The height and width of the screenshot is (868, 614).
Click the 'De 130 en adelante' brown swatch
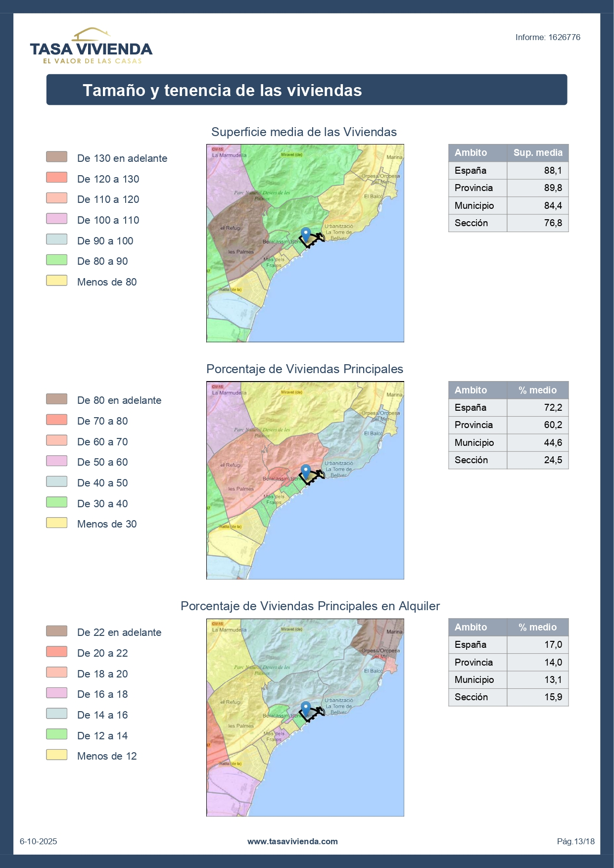pyautogui.click(x=56, y=157)
